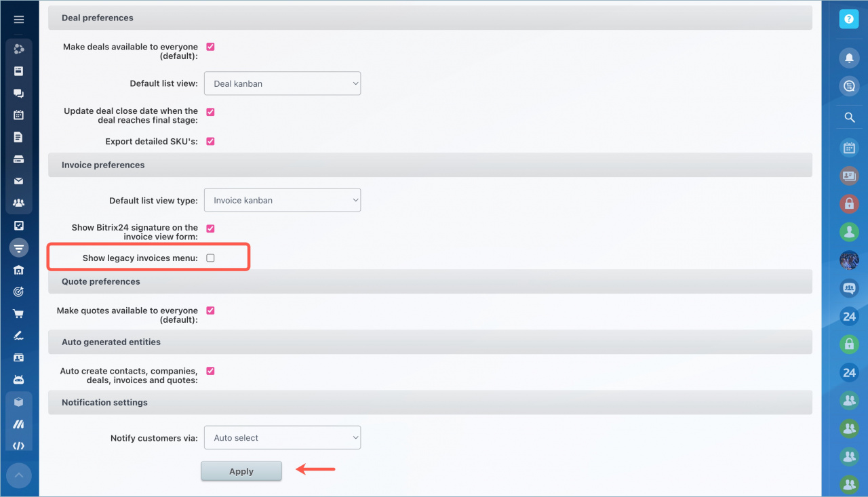Click the Show legacy invoices menu label

point(140,258)
